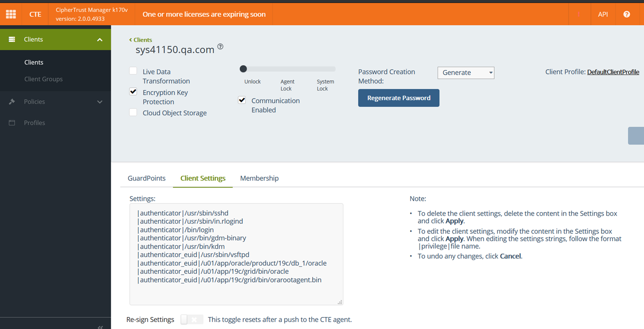Image resolution: width=644 pixels, height=329 pixels.
Task: Click the Clients list icon in sidebar
Action: (12, 39)
